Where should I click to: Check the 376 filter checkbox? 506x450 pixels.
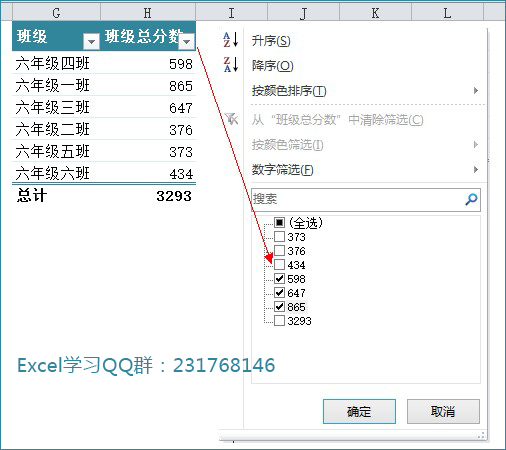tap(279, 250)
